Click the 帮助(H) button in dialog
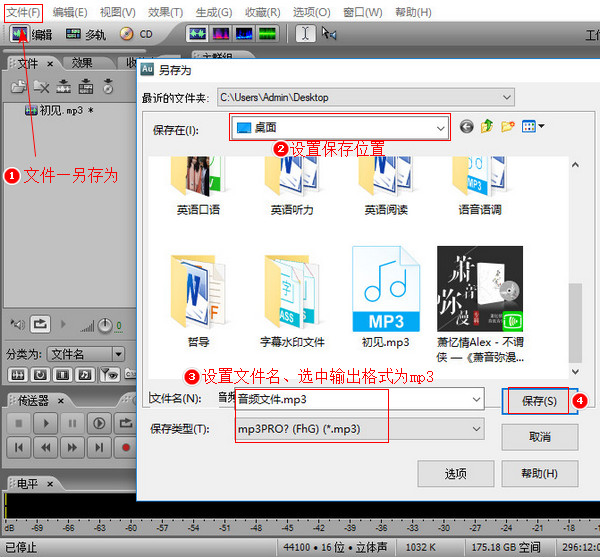 point(540,474)
